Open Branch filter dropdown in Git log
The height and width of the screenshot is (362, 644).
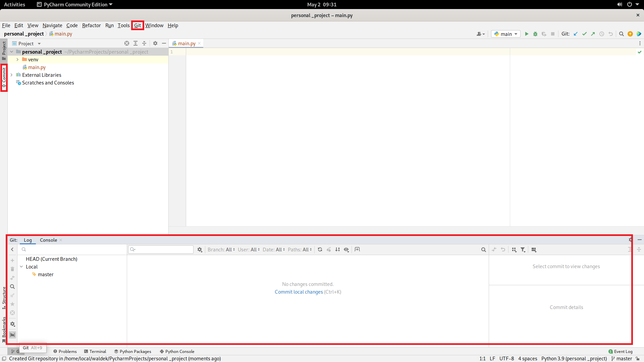221,249
